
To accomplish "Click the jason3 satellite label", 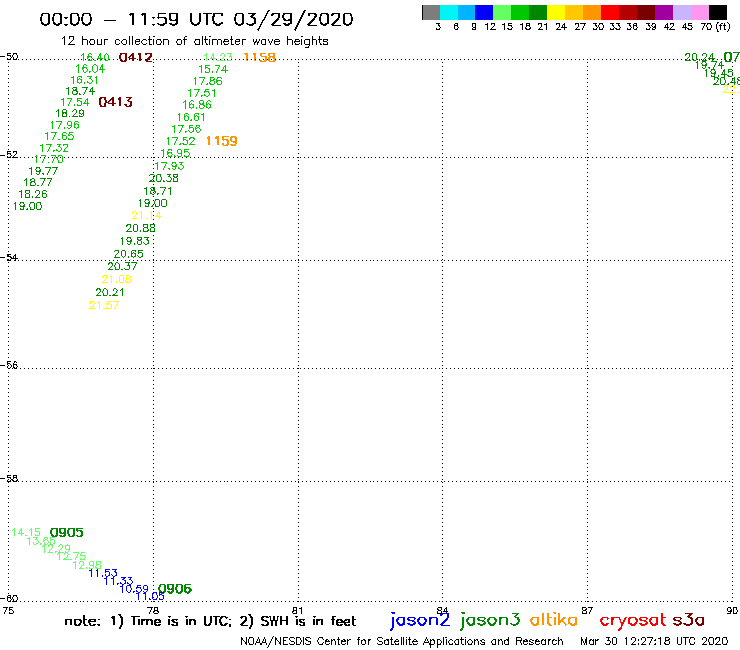I will coord(490,621).
